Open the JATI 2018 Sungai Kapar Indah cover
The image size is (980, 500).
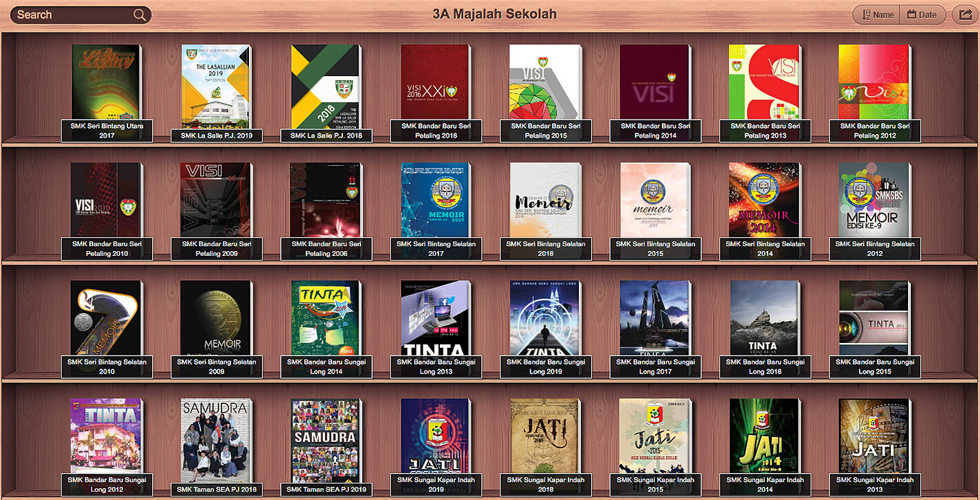[546, 436]
